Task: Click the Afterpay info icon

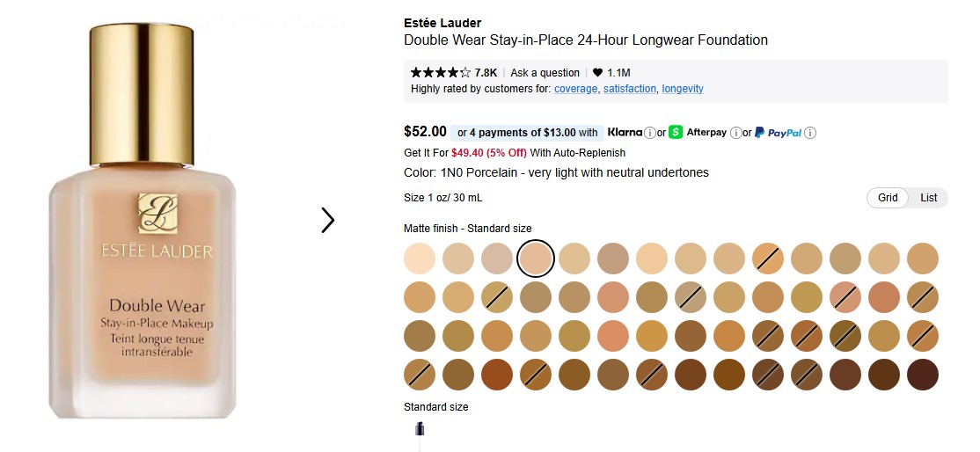Action: click(735, 133)
